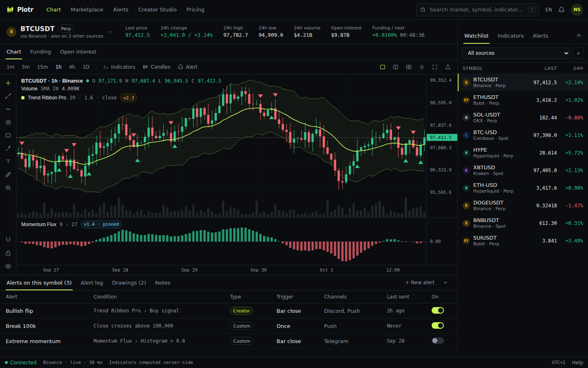Viewport: 588px width, 368px height.
Task: Select the ruler measure tool
Action: point(8,175)
